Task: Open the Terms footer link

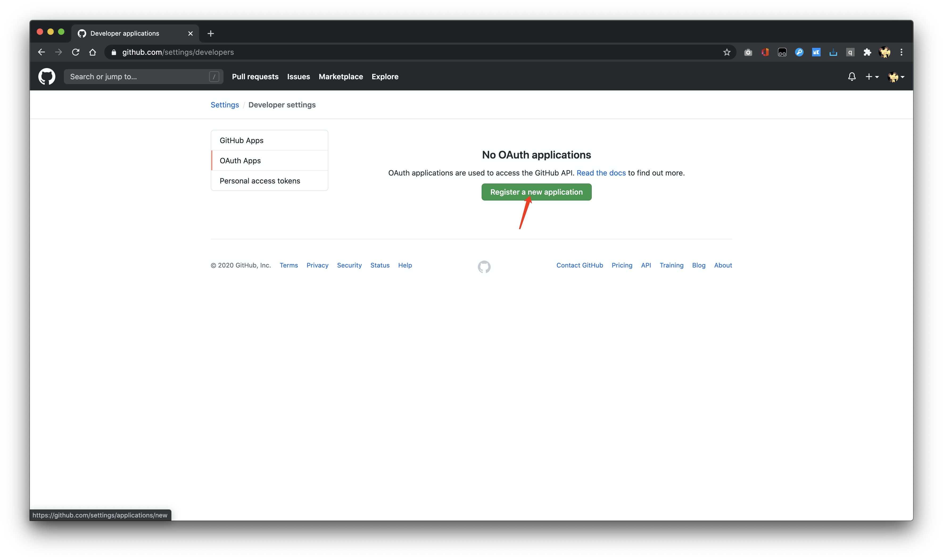Action: point(289,265)
